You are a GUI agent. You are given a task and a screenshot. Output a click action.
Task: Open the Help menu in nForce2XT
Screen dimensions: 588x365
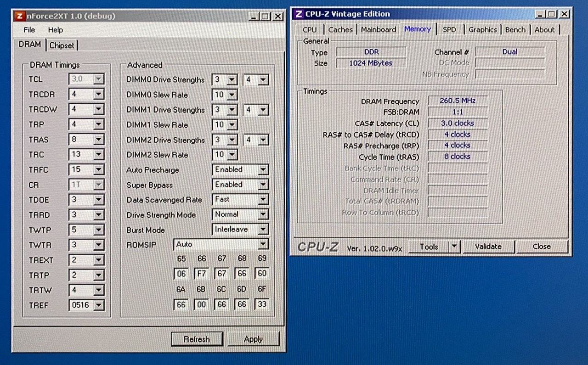pos(56,30)
